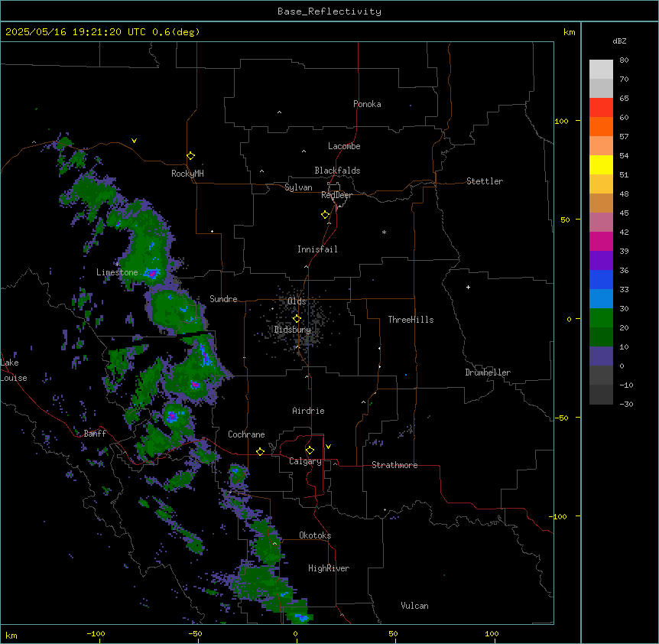
Task: Click the Limestone label
Action: point(117,272)
